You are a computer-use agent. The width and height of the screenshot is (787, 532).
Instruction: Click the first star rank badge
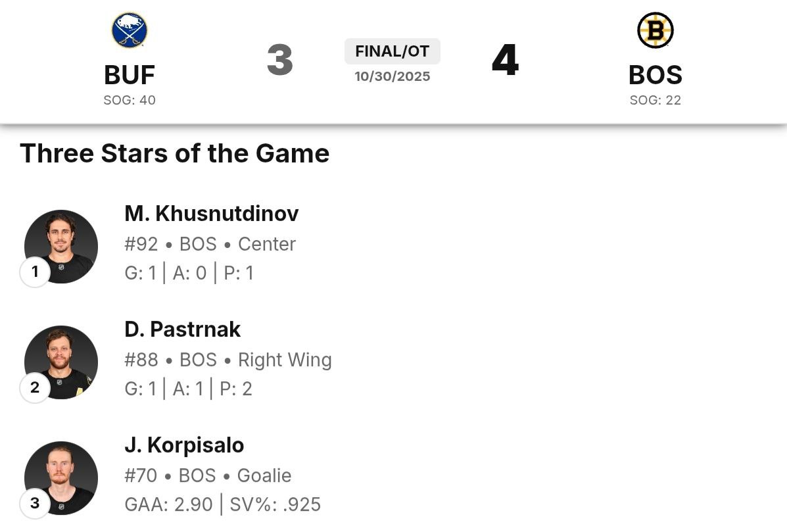pos(35,272)
